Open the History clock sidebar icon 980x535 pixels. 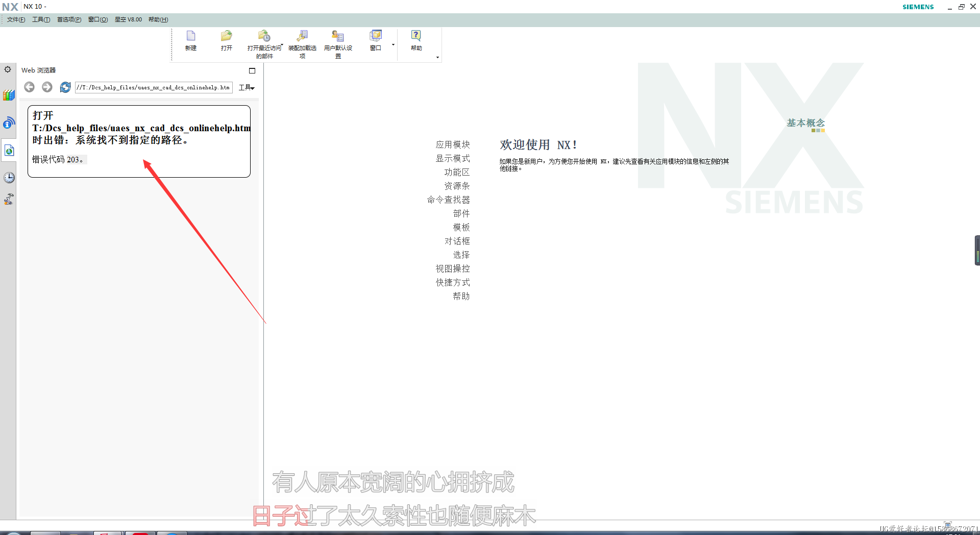pos(9,177)
